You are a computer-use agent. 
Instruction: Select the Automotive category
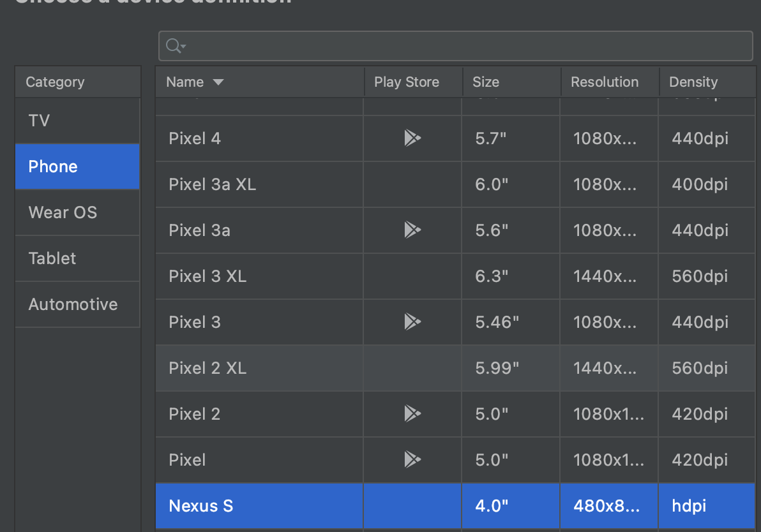click(78, 304)
